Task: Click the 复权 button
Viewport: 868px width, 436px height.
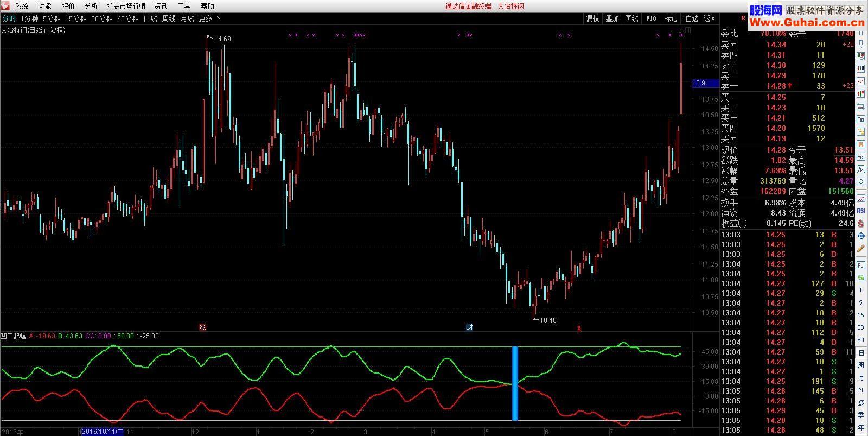Action: [x=592, y=18]
